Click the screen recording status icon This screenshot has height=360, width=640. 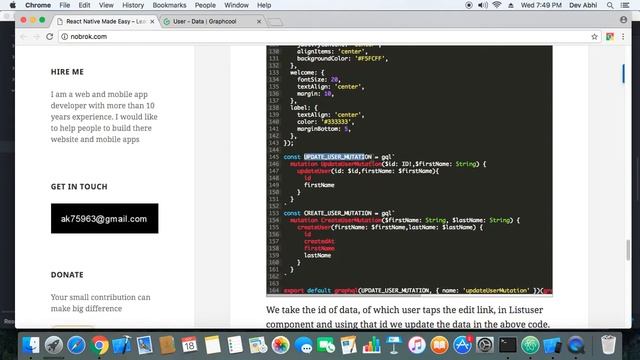pos(469,5)
